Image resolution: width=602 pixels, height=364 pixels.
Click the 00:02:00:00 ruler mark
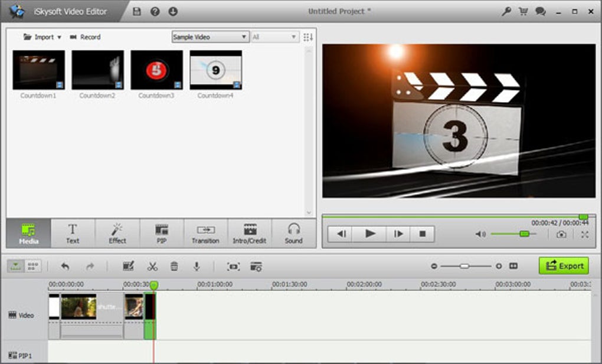tap(364, 284)
